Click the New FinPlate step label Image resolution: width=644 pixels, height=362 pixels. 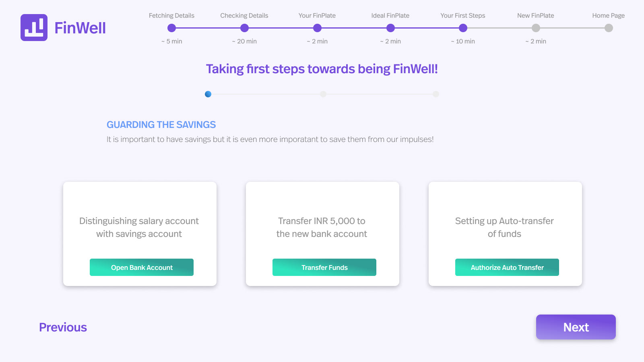tap(536, 16)
